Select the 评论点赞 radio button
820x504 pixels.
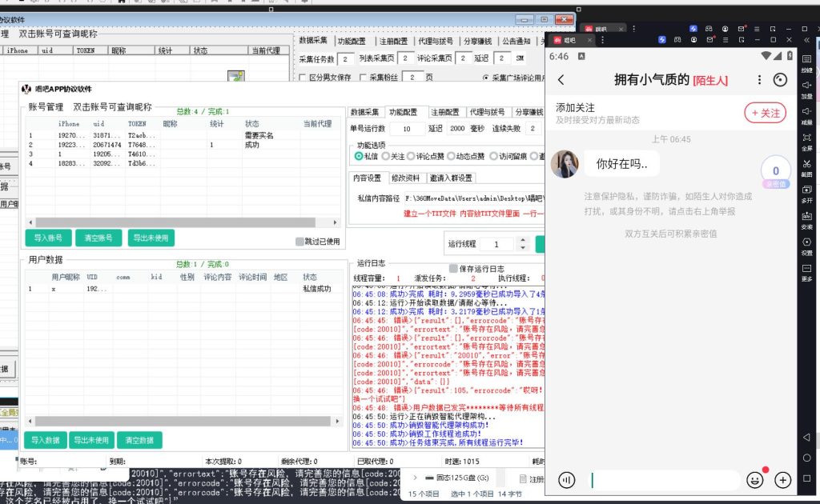pyautogui.click(x=411, y=156)
